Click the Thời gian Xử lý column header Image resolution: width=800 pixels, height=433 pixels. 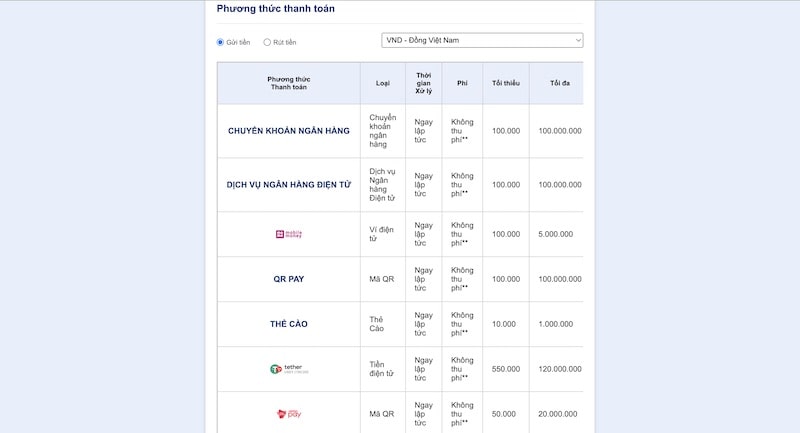[423, 83]
